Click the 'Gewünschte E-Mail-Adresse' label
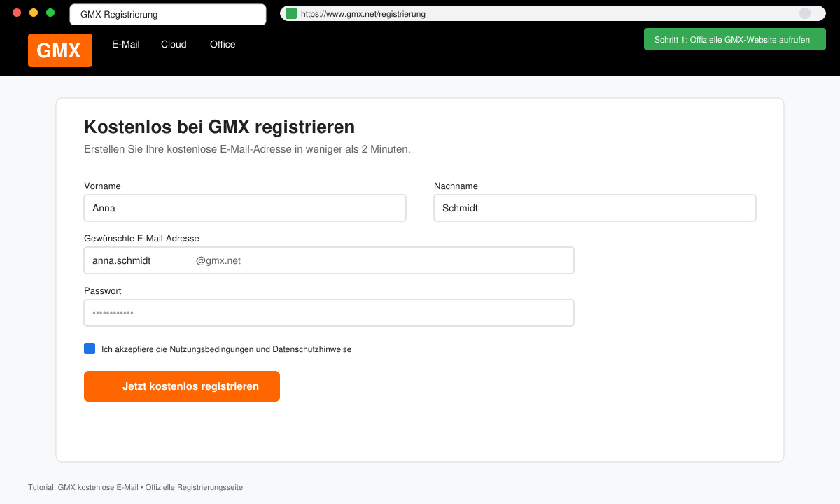The width and height of the screenshot is (840, 504). click(141, 238)
